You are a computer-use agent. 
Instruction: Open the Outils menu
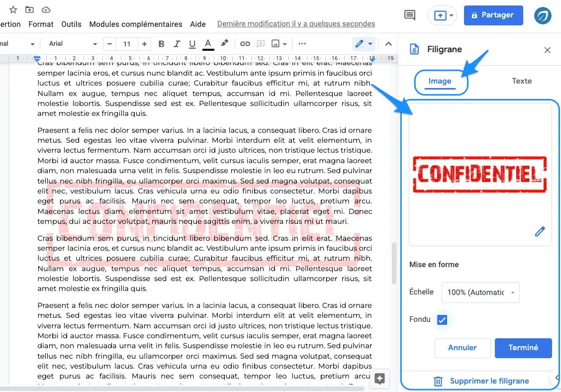click(71, 24)
